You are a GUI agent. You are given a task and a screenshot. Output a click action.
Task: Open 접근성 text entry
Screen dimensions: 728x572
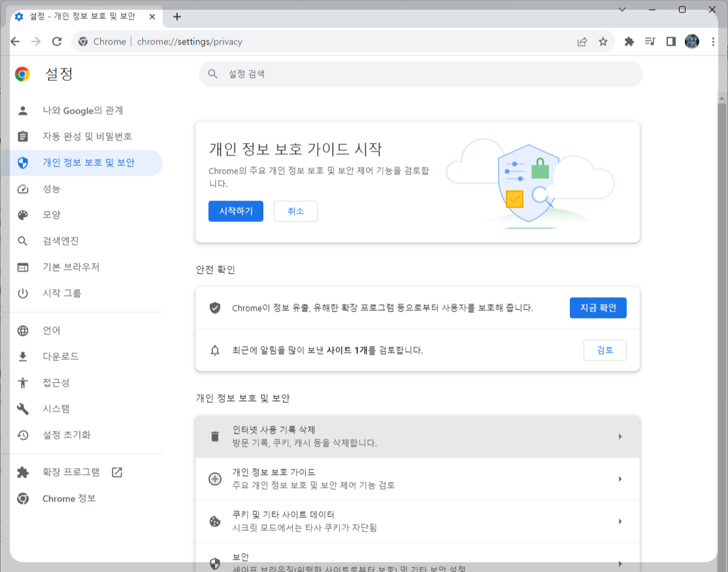56,383
